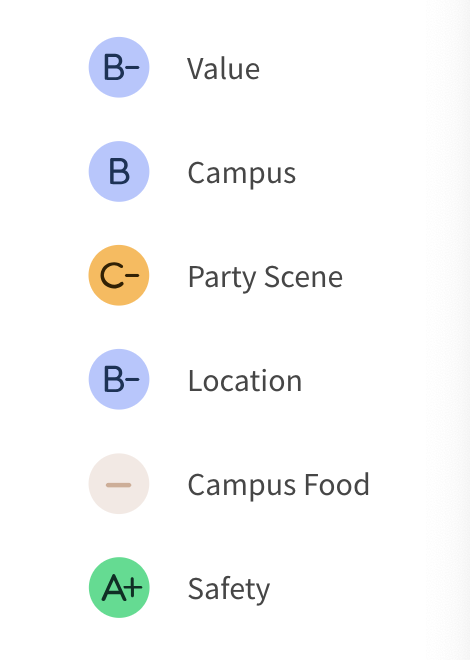Click the B- grade badge beside Location
Screen dimensions: 470x660
119,379
